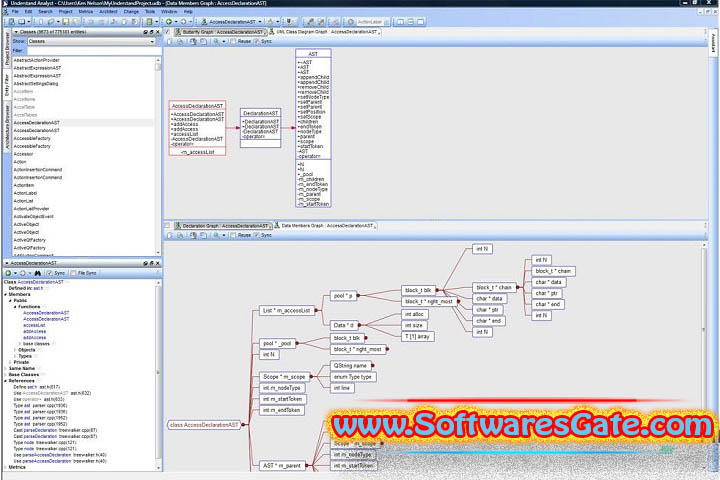Click the zoom icon in lower graph toolbar

[x=216, y=235]
